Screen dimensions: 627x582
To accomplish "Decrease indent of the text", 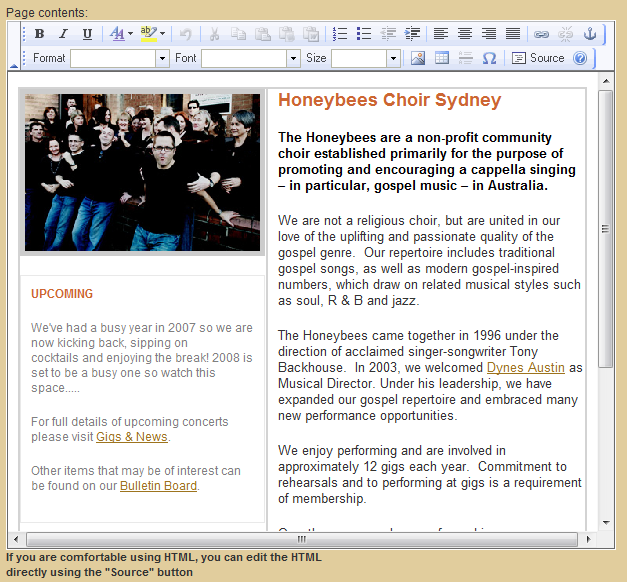I will pyautogui.click(x=388, y=34).
